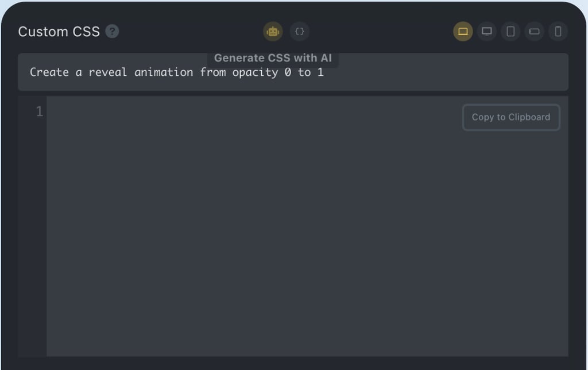This screenshot has height=370, width=588.
Task: Open the curly braces code icon
Action: (299, 32)
